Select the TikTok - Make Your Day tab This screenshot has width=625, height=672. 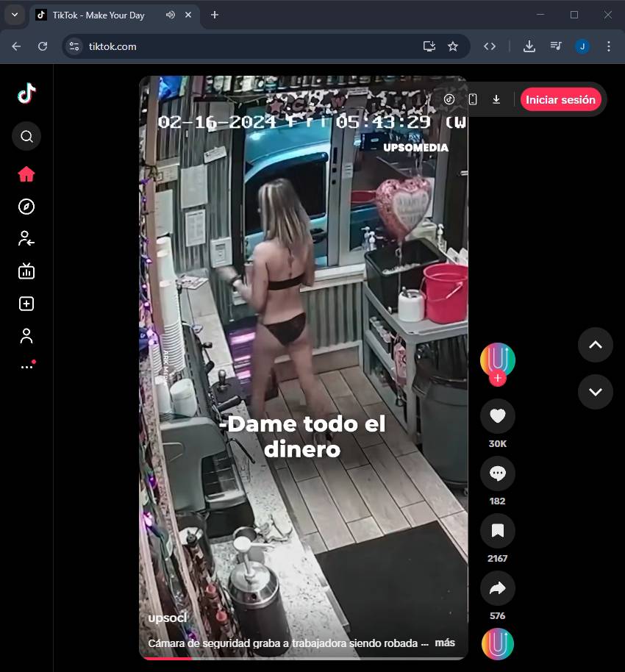pyautogui.click(x=99, y=15)
